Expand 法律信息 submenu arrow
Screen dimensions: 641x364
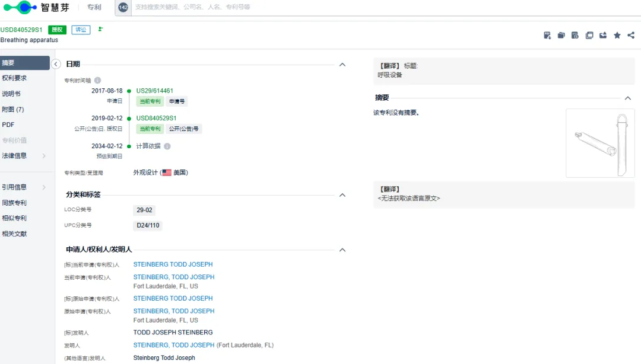pyautogui.click(x=44, y=156)
